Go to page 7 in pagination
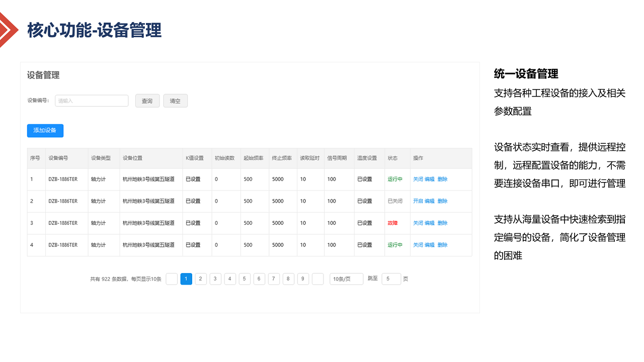644x362 pixels. pos(274,279)
